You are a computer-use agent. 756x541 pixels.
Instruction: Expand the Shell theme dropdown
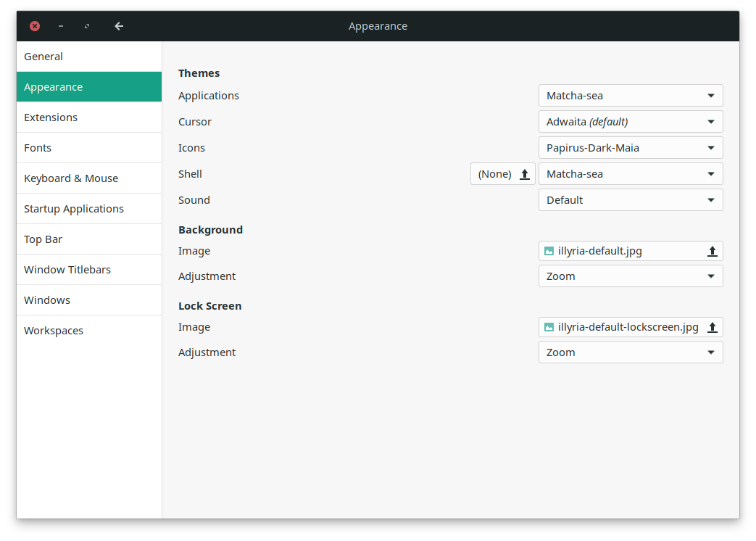click(x=630, y=173)
